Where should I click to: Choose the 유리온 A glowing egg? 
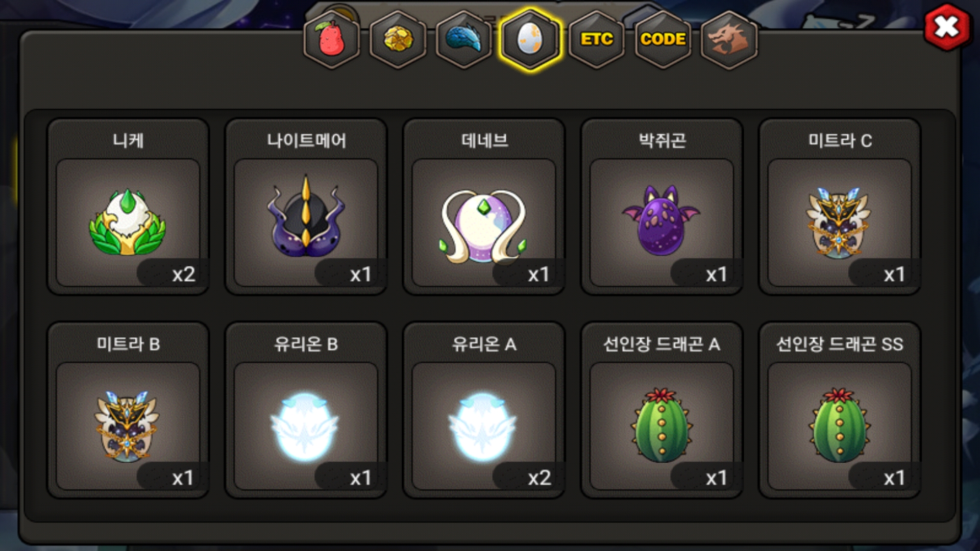(x=484, y=426)
